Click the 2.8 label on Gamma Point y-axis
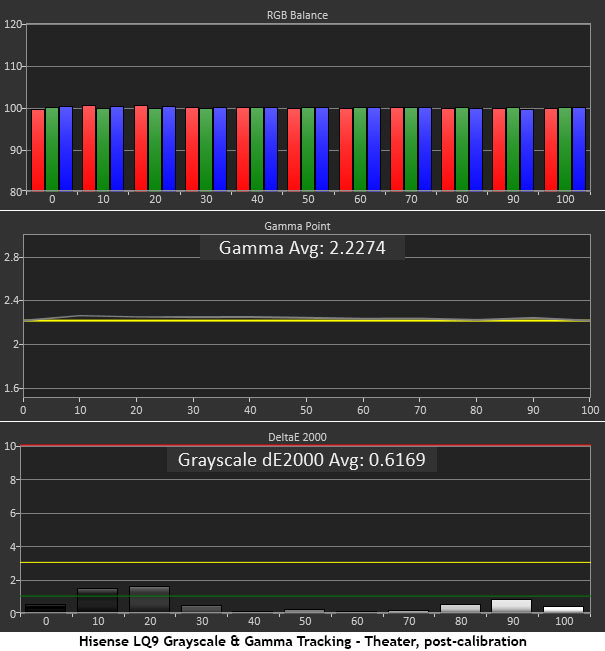 (x=12, y=258)
